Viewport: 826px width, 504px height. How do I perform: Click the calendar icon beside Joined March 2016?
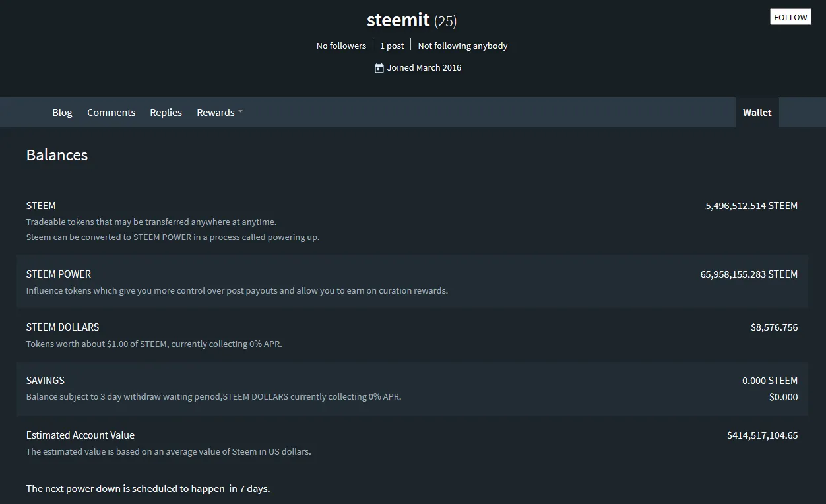pyautogui.click(x=379, y=68)
